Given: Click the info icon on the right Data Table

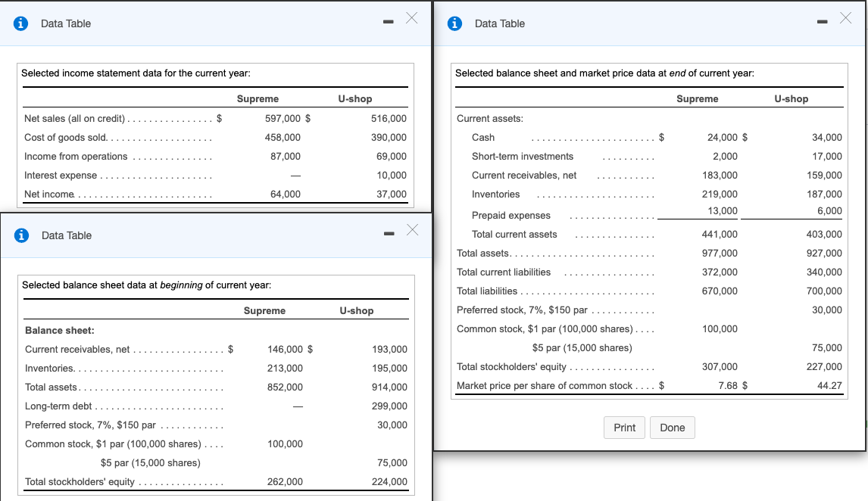Looking at the screenshot, I should tap(455, 23).
